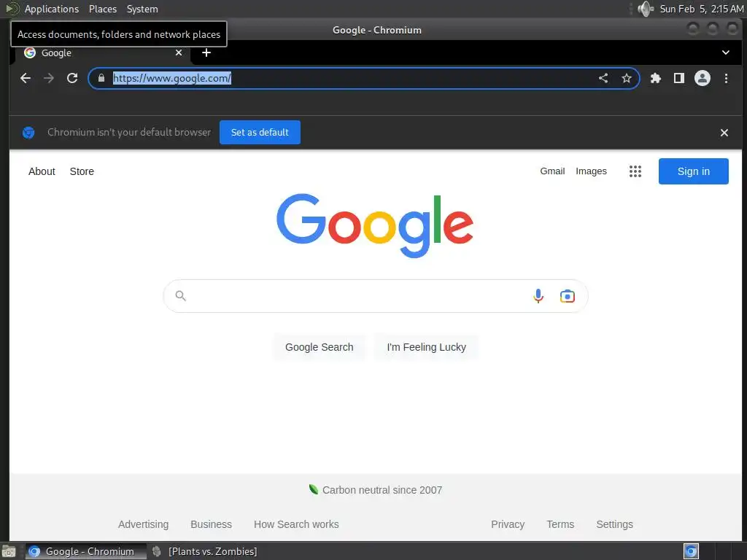Open the System menu
Viewport: 747px width, 560px height.
click(142, 9)
